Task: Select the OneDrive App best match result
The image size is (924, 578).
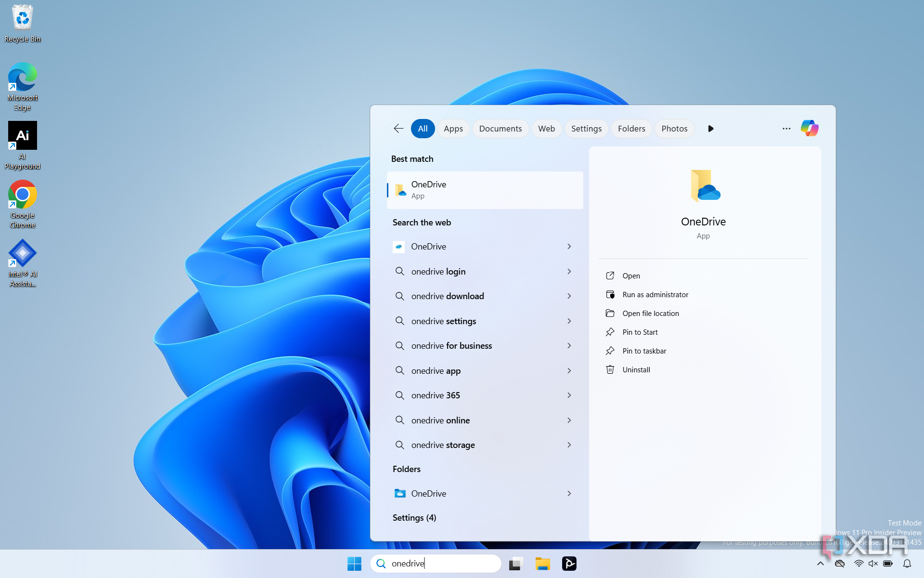Action: point(485,190)
